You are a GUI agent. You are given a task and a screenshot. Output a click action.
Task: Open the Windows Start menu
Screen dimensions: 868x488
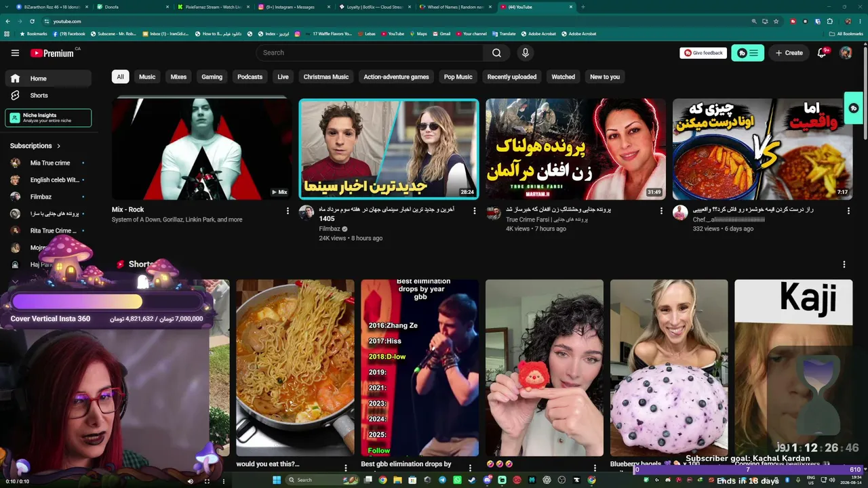(277, 480)
